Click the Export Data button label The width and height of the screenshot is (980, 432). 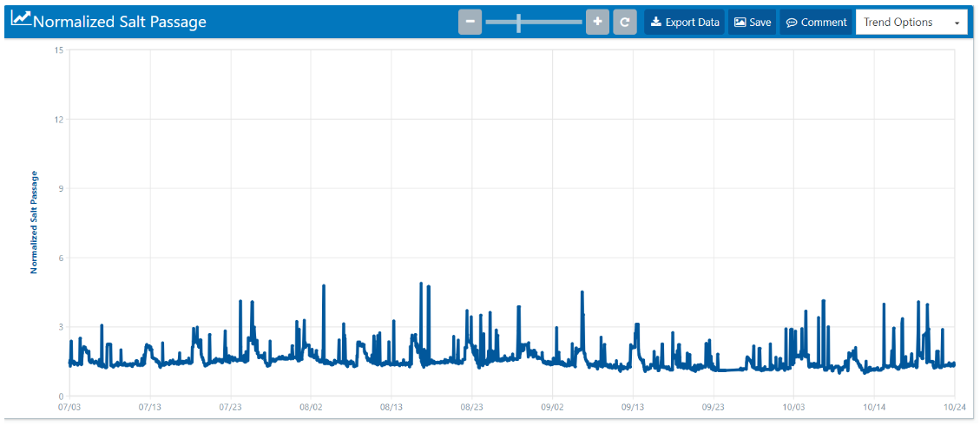pos(692,23)
